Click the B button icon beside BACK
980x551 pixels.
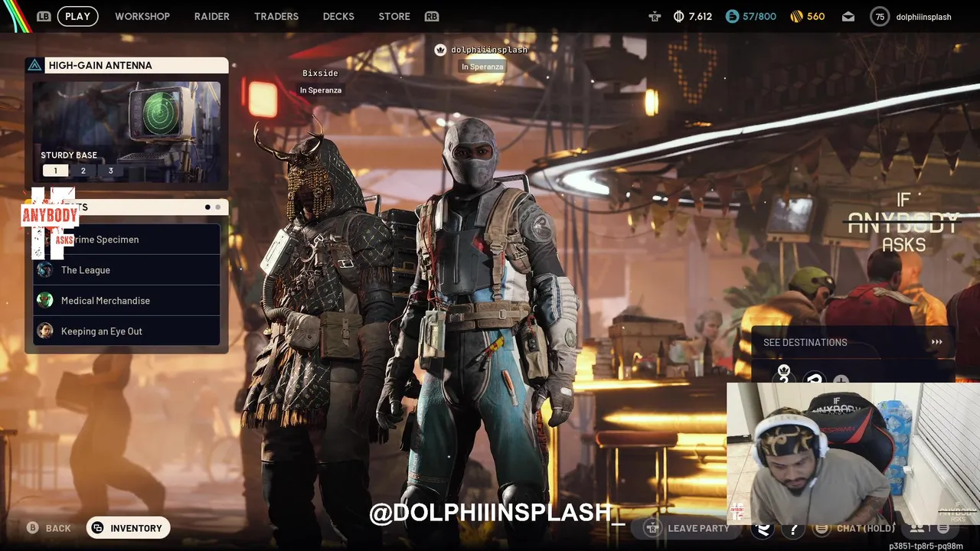[33, 528]
